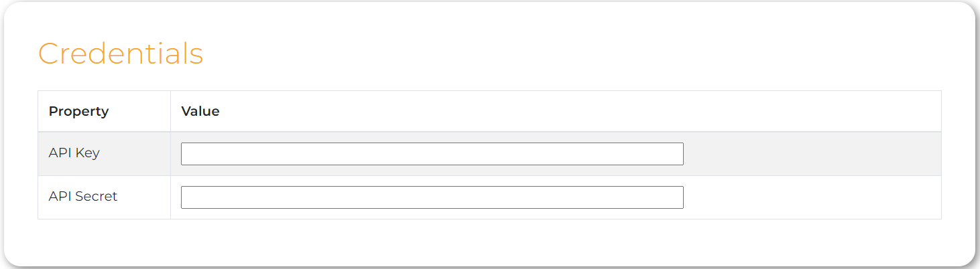Click the Credentials heading
Viewport: 980px width, 269px height.
coord(121,54)
